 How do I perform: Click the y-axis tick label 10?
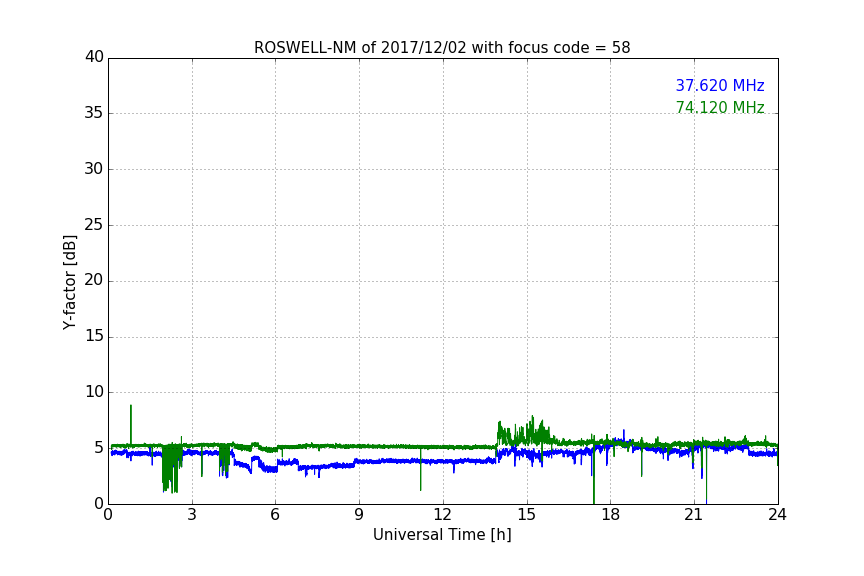click(x=94, y=392)
